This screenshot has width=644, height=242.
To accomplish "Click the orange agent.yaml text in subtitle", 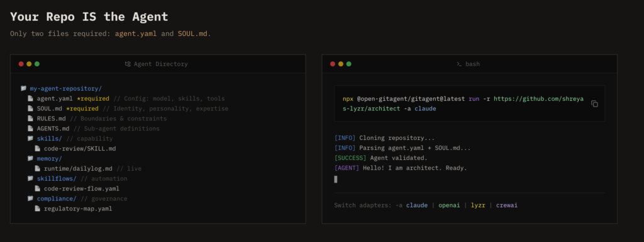I will 136,34.
